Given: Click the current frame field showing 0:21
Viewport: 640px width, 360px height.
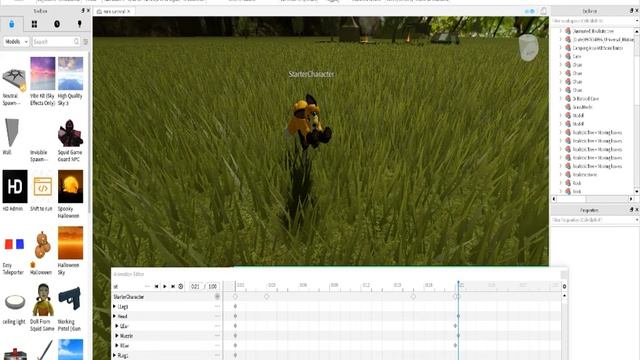Looking at the screenshot, I should coord(196,287).
